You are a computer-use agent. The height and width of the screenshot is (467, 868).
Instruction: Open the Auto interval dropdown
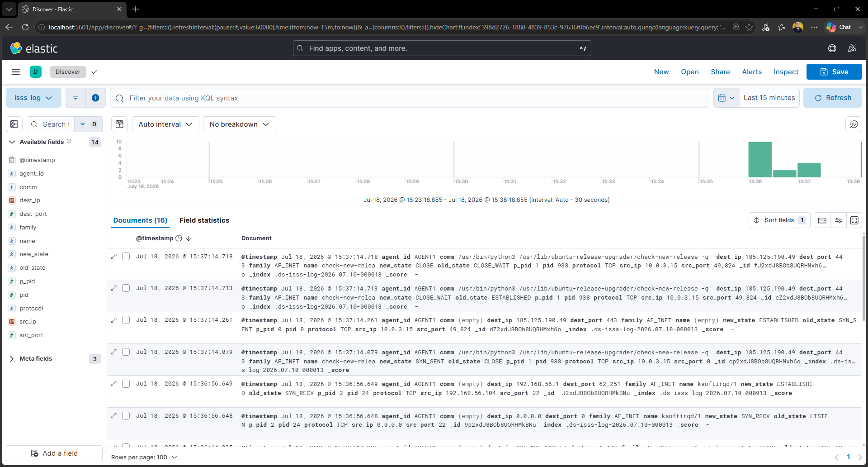[165, 124]
